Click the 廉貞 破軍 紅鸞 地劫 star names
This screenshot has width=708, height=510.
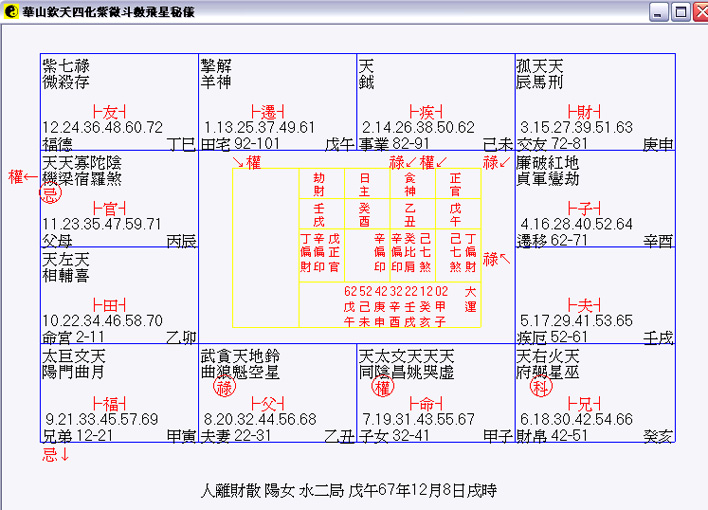[x=548, y=171]
